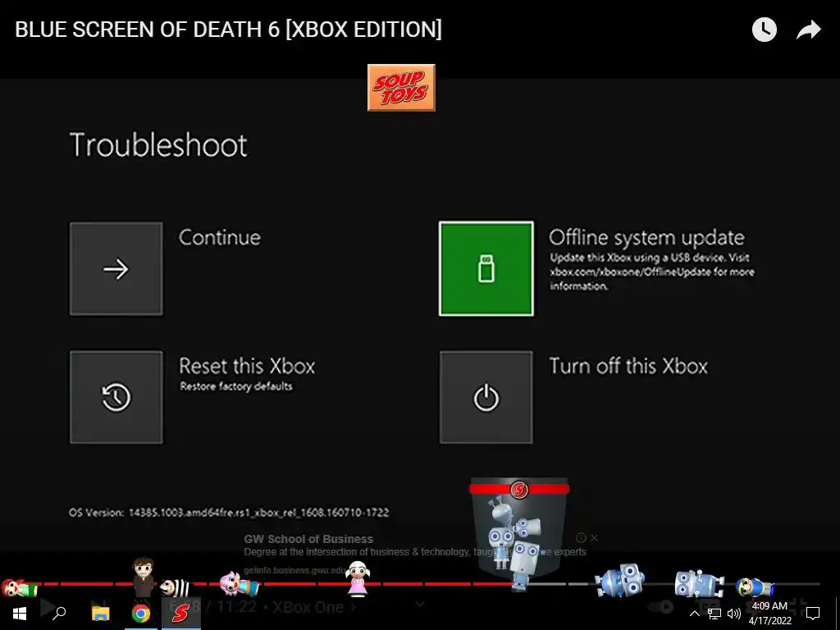
Task: Click the Restore factory defaults subtitle
Action: pyautogui.click(x=236, y=386)
